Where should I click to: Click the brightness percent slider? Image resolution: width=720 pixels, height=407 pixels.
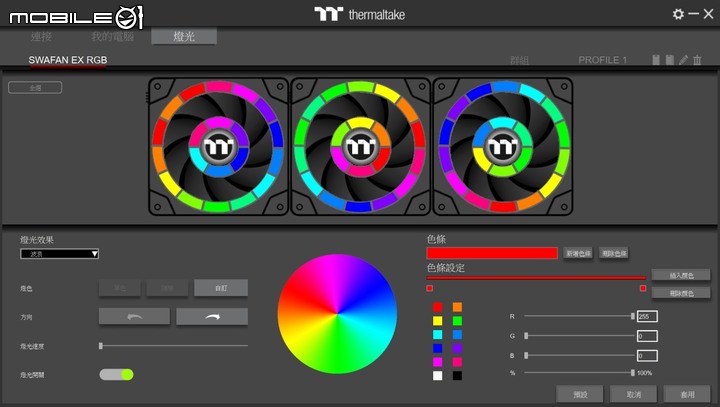[x=579, y=373]
